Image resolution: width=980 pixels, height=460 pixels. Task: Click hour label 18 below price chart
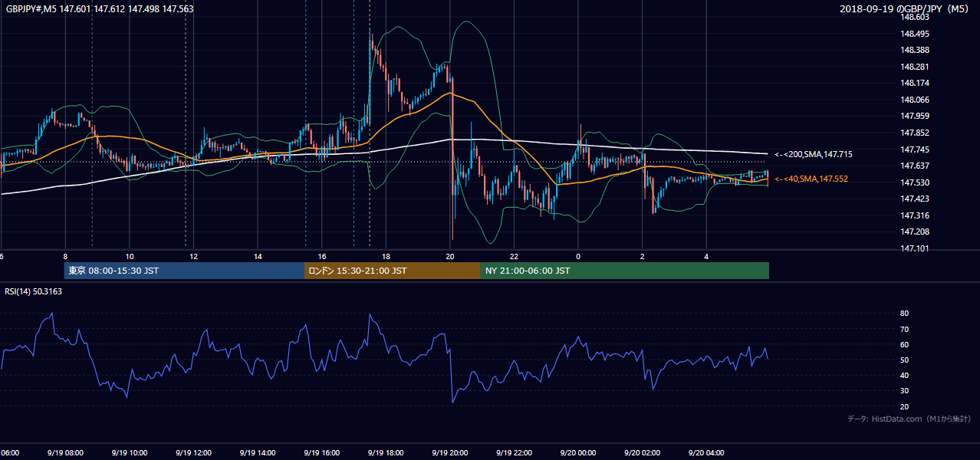click(x=386, y=256)
